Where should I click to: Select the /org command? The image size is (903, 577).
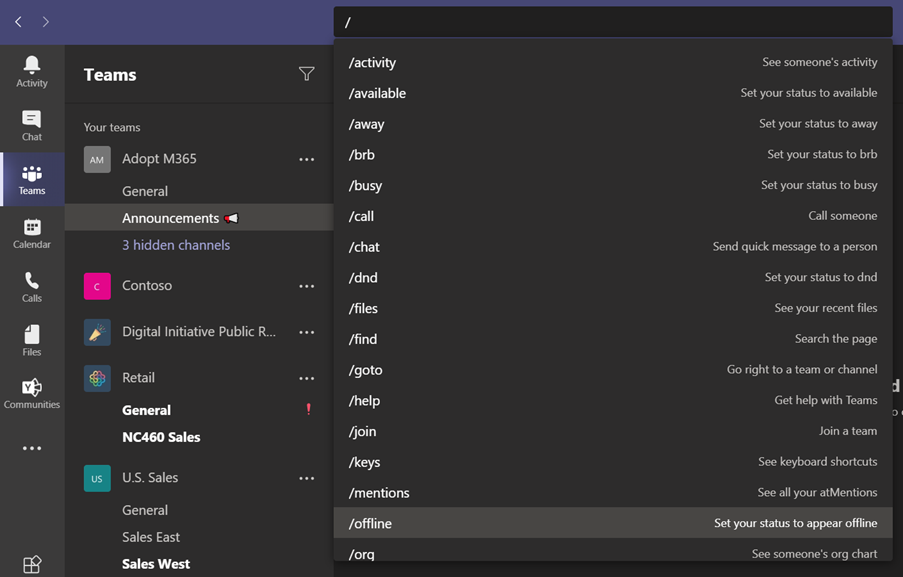click(613, 551)
